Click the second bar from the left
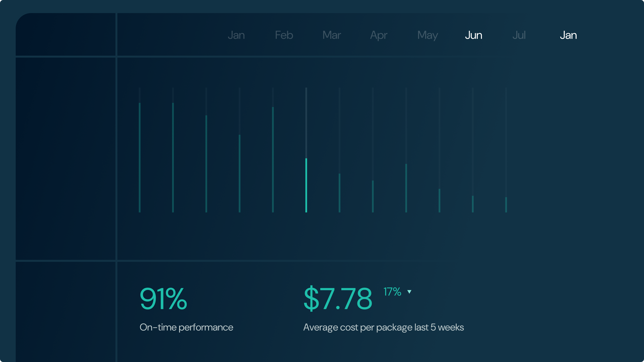This screenshot has height=362, width=644. coord(173,157)
